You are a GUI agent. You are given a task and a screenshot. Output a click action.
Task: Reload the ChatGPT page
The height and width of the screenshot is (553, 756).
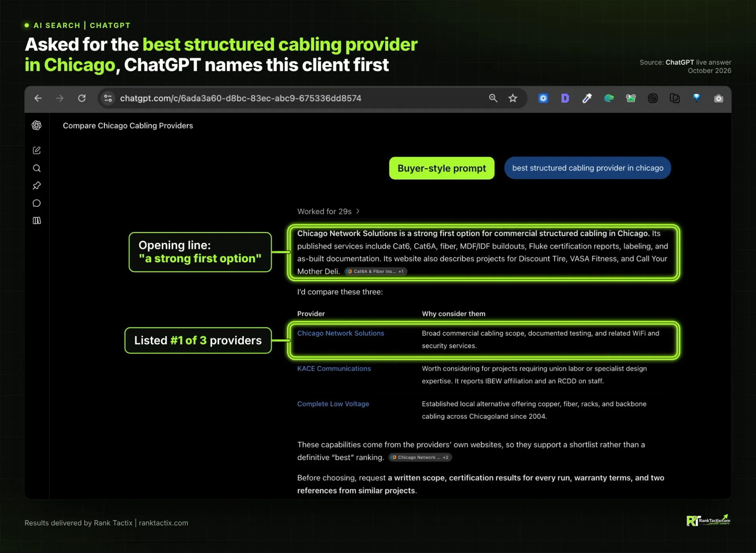click(x=82, y=98)
